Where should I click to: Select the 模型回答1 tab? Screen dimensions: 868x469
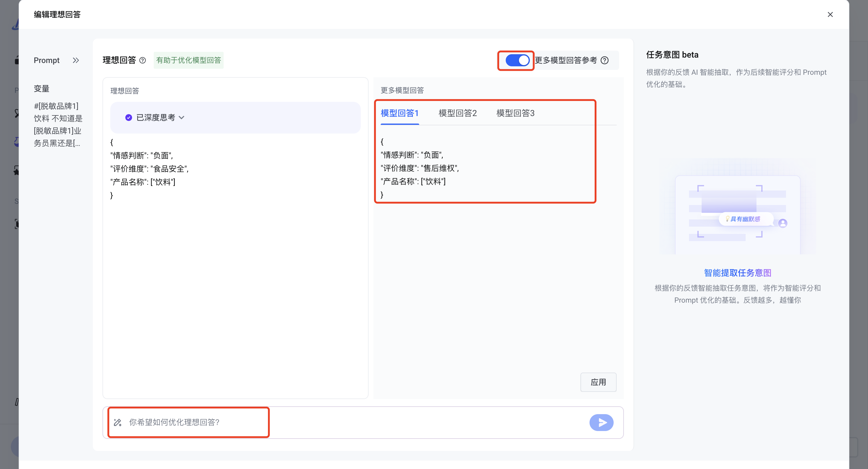click(400, 113)
